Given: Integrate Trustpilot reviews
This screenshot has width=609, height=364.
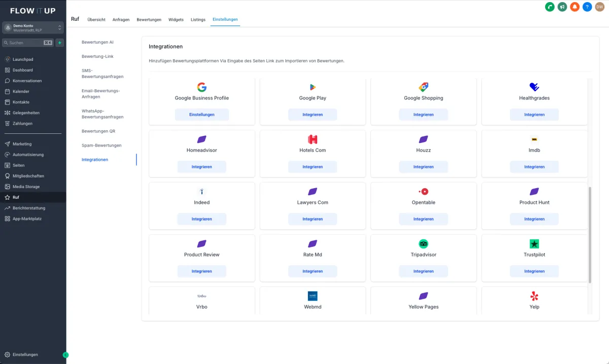Looking at the screenshot, I should (x=534, y=271).
